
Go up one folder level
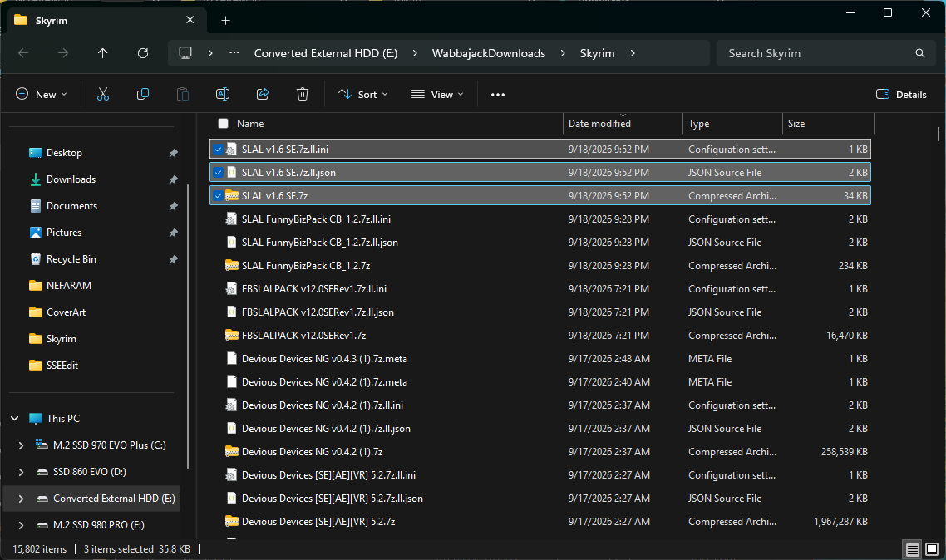pyautogui.click(x=103, y=54)
